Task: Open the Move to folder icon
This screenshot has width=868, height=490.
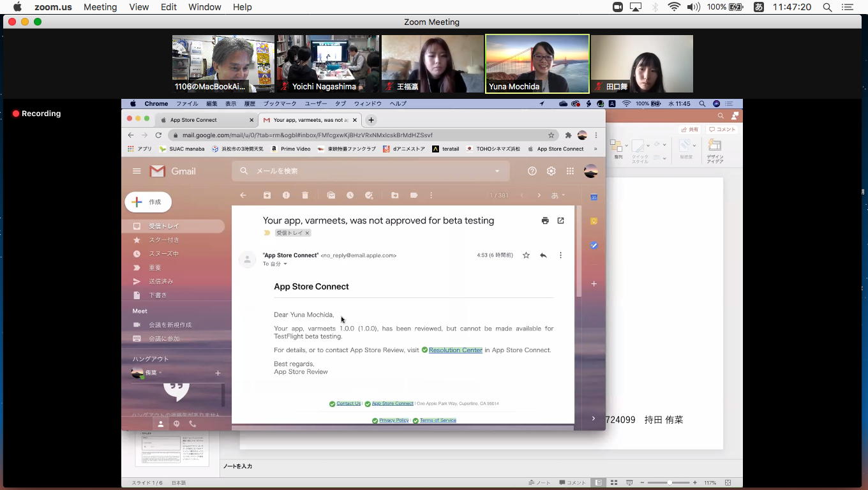Action: [394, 195]
